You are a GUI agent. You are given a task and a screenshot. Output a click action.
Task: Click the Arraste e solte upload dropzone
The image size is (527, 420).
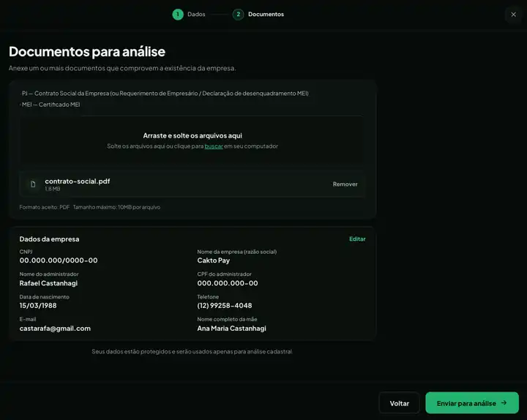click(x=193, y=140)
